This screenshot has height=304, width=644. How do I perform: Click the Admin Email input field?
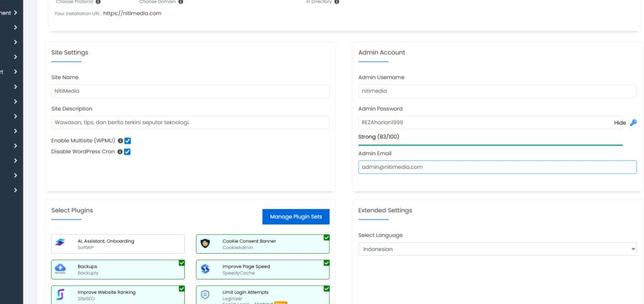click(x=497, y=167)
